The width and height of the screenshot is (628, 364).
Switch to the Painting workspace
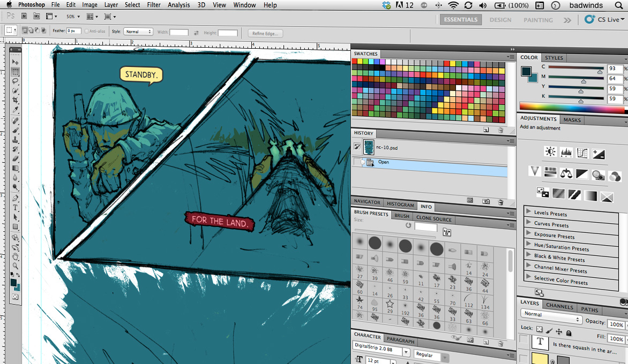click(538, 20)
